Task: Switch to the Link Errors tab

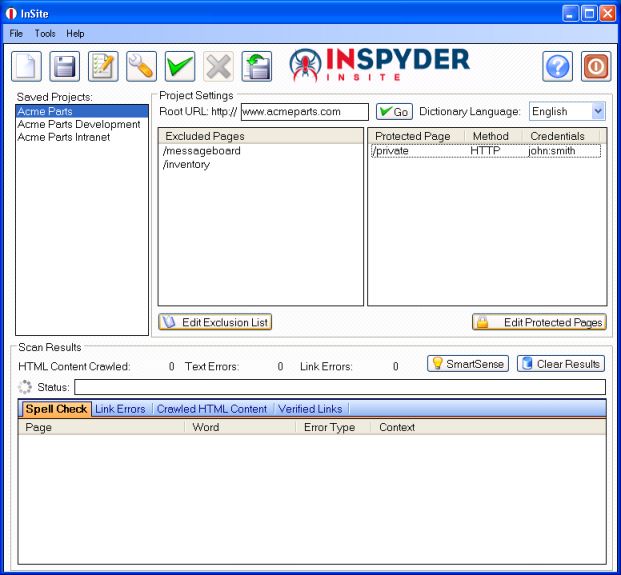Action: click(x=120, y=409)
